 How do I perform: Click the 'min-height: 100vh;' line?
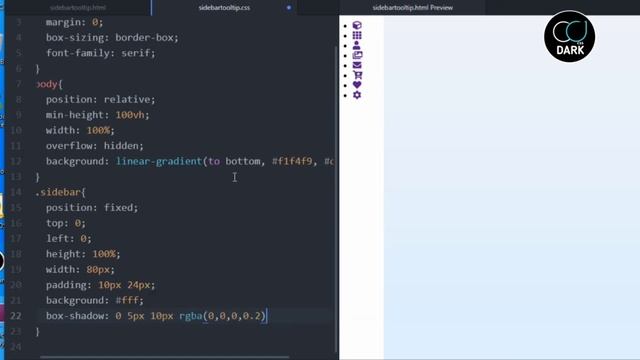[x=98, y=115]
